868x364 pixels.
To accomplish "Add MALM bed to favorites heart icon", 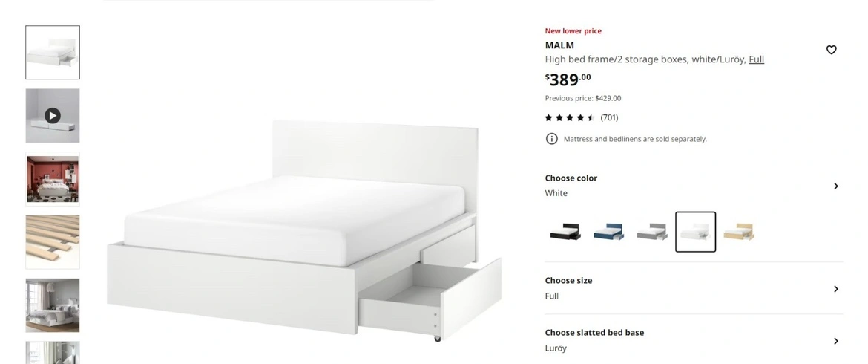I will coord(831,50).
